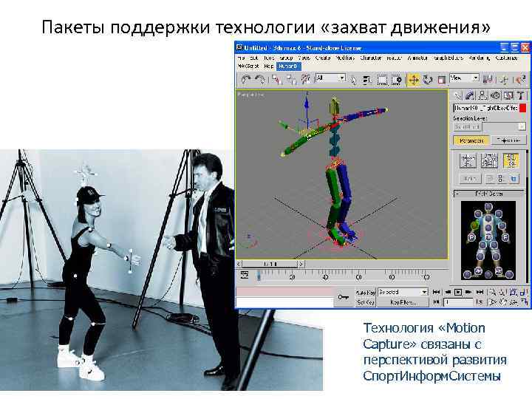Toggle the 3D Snaps button

click(x=520, y=80)
